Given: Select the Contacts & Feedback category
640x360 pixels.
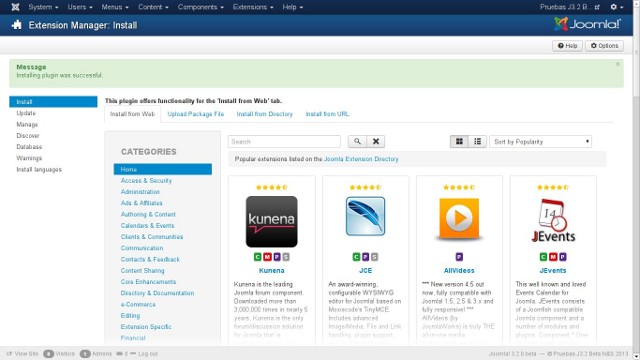Looking at the screenshot, I should (x=150, y=259).
